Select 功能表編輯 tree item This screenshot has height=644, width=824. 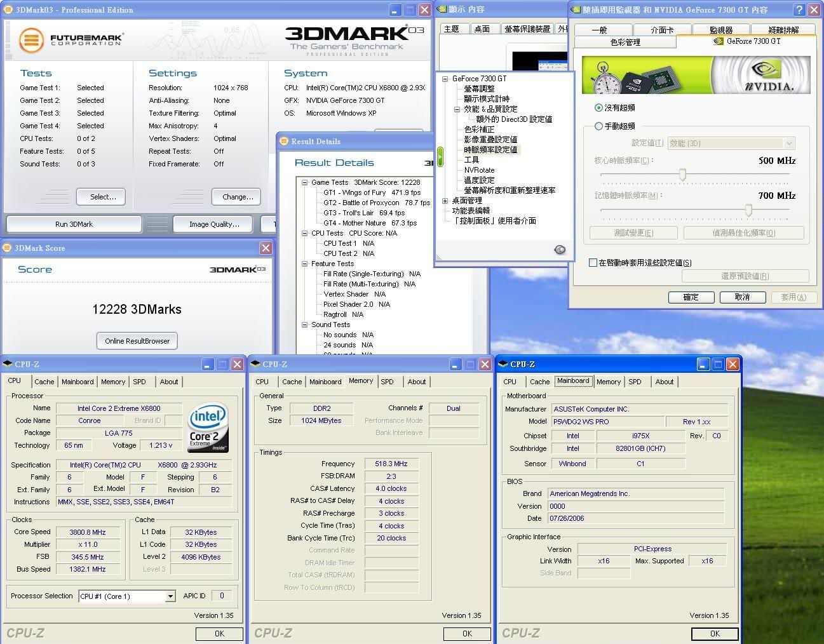(471, 211)
